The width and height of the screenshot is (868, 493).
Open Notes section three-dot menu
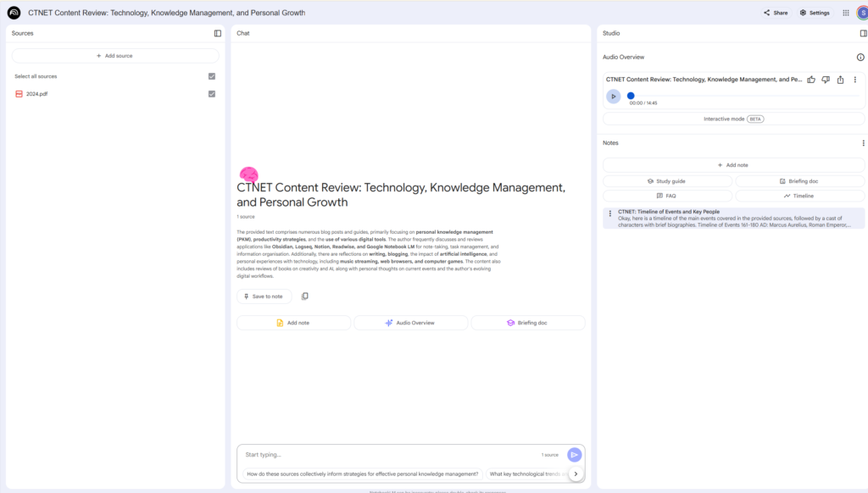click(863, 143)
